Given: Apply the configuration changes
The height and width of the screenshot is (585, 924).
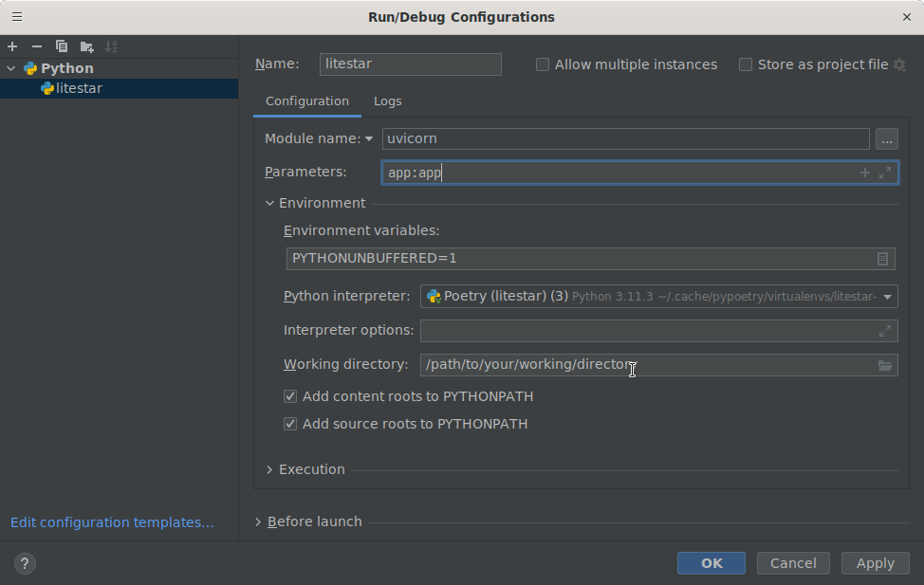Looking at the screenshot, I should 874,562.
